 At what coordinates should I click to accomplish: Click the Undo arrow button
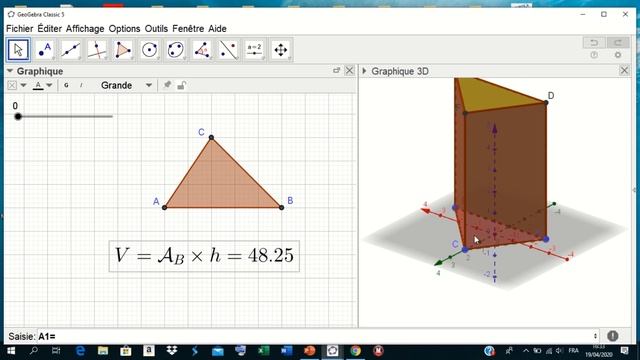click(x=594, y=42)
